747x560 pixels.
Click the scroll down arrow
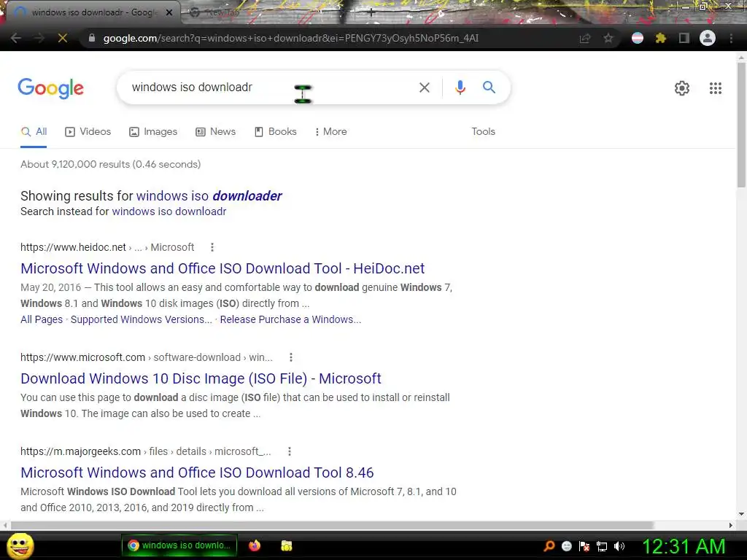click(x=741, y=514)
